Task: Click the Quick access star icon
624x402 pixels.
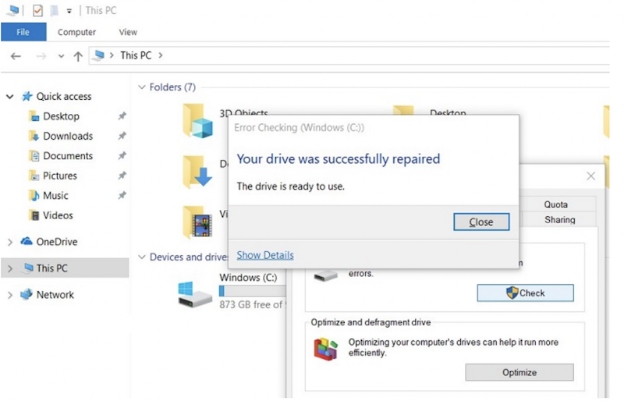Action: point(27,96)
